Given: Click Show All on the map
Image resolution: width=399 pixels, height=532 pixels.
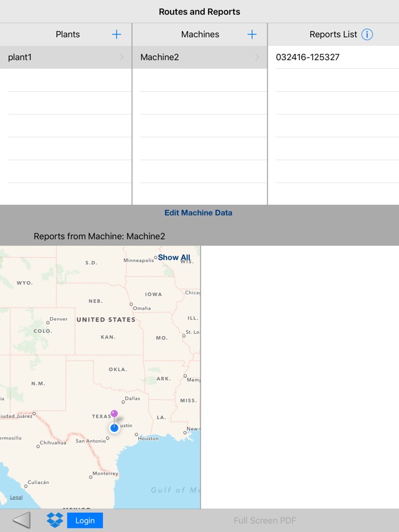Looking at the screenshot, I should coord(174,258).
